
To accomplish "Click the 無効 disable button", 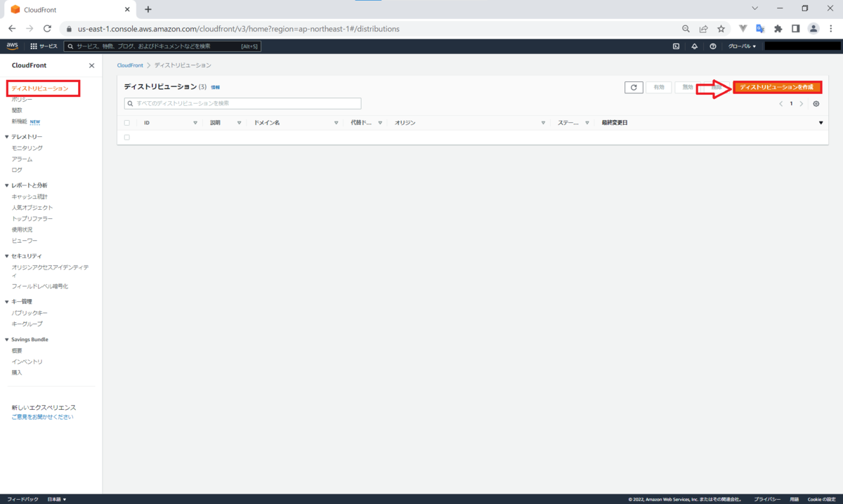I will (x=688, y=87).
